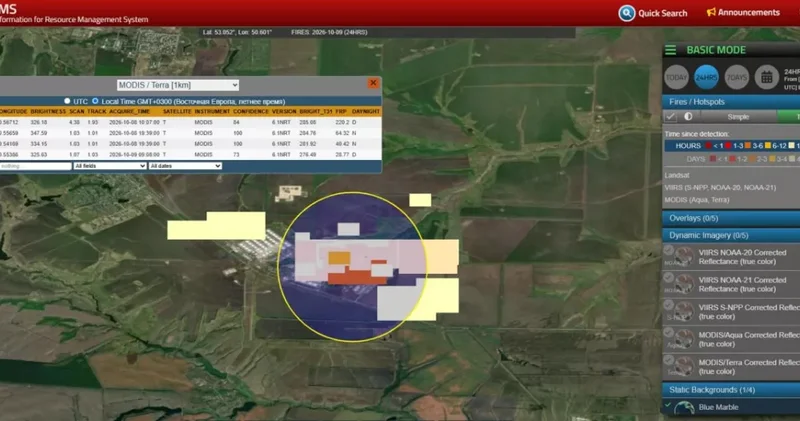Select the UTC radio button
The image size is (800, 421).
tap(67, 101)
